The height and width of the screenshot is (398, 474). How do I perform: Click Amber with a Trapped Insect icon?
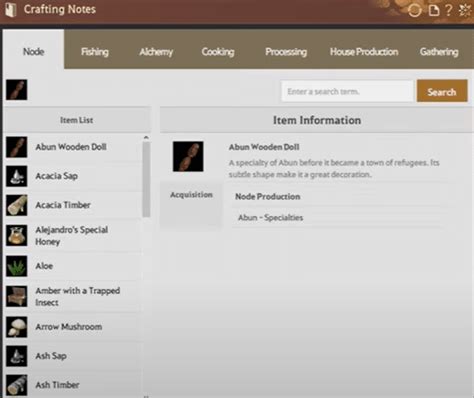[x=16, y=296]
